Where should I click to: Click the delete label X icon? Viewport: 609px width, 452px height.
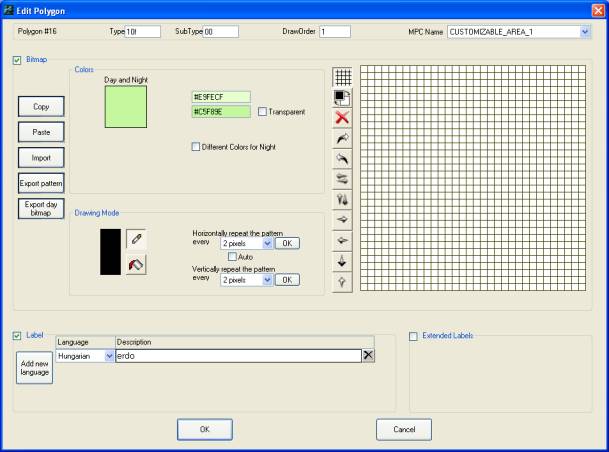[368, 355]
